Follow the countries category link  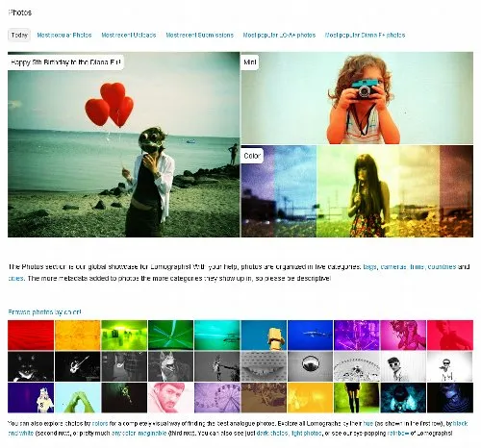[442, 266]
